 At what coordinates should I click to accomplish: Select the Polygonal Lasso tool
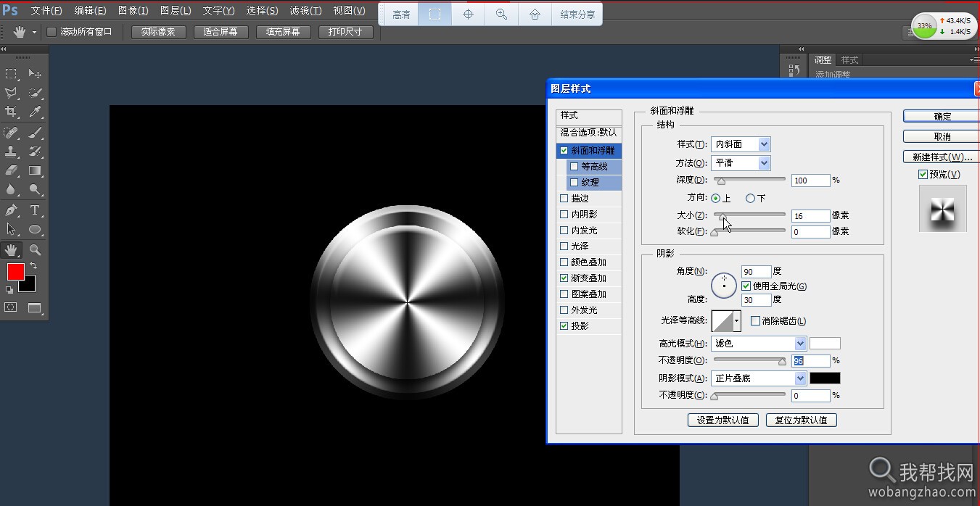click(12, 93)
